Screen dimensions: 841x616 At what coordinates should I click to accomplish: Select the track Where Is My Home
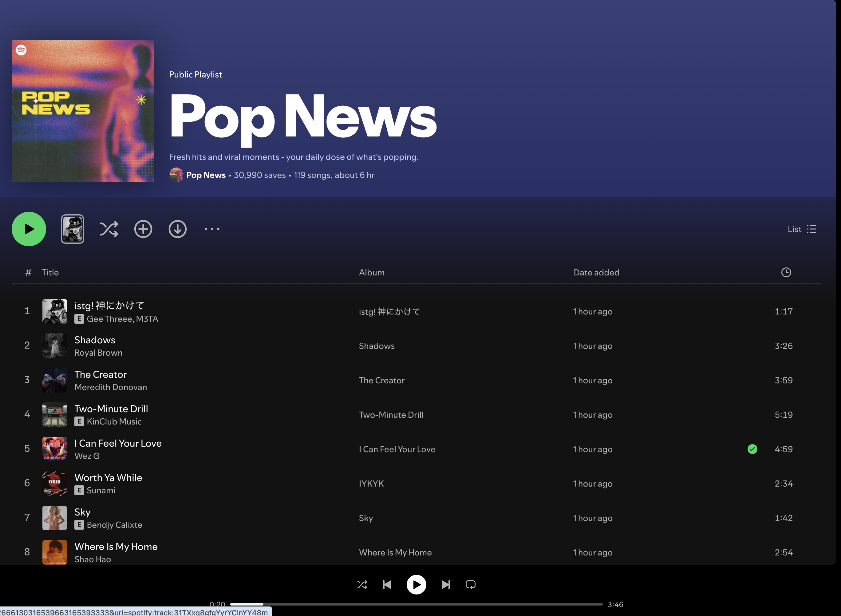[116, 547]
